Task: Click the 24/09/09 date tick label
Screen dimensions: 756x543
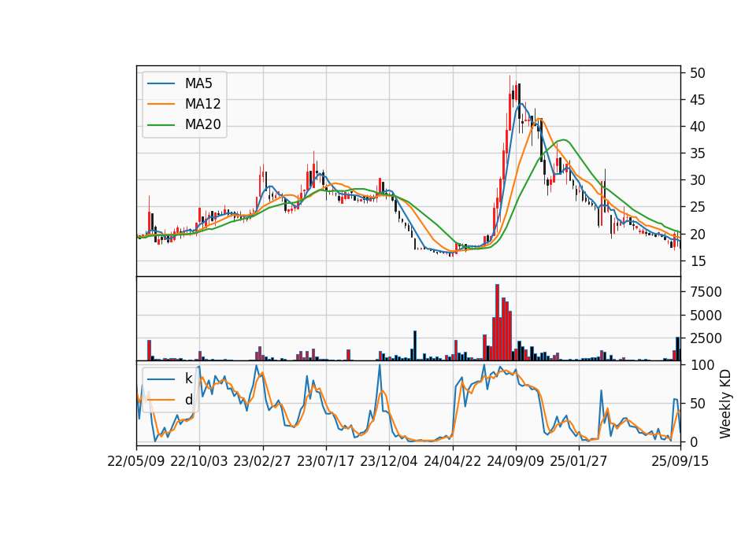Action: click(515, 461)
